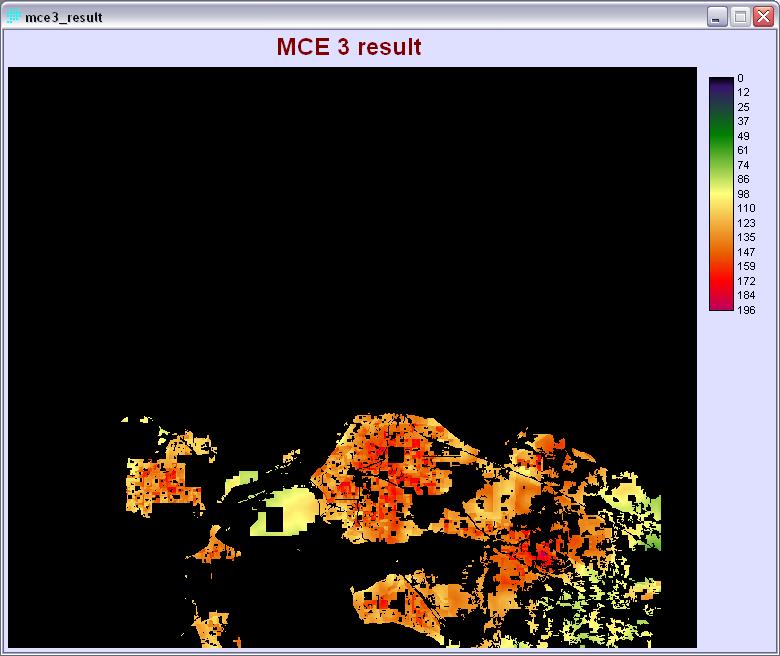The width and height of the screenshot is (780, 656).
Task: Select legend value 98
Action: (x=743, y=194)
